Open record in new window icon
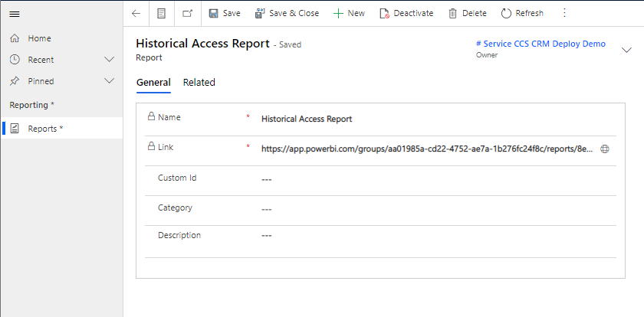 (x=187, y=13)
